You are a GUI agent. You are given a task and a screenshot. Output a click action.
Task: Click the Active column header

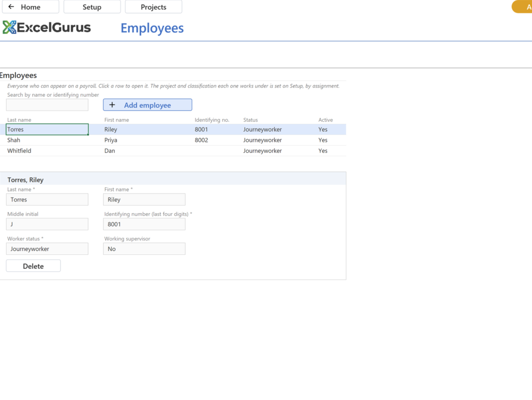[325, 120]
